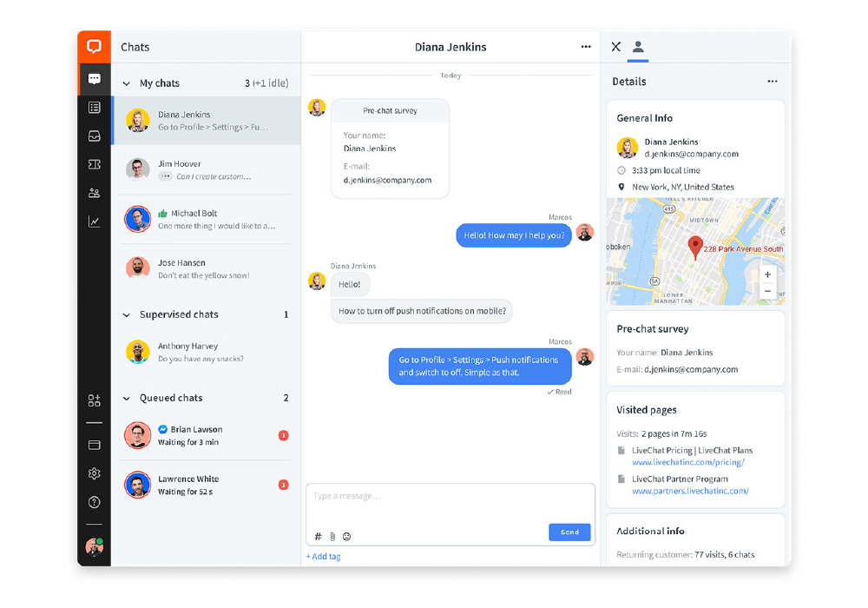Open the Marketplace apps icon in sidebar

pyautogui.click(x=94, y=400)
